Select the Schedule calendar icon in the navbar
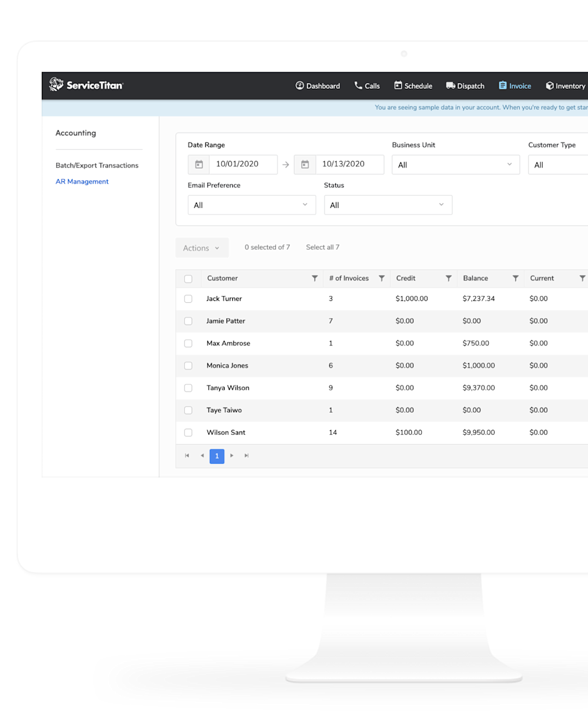 tap(397, 85)
